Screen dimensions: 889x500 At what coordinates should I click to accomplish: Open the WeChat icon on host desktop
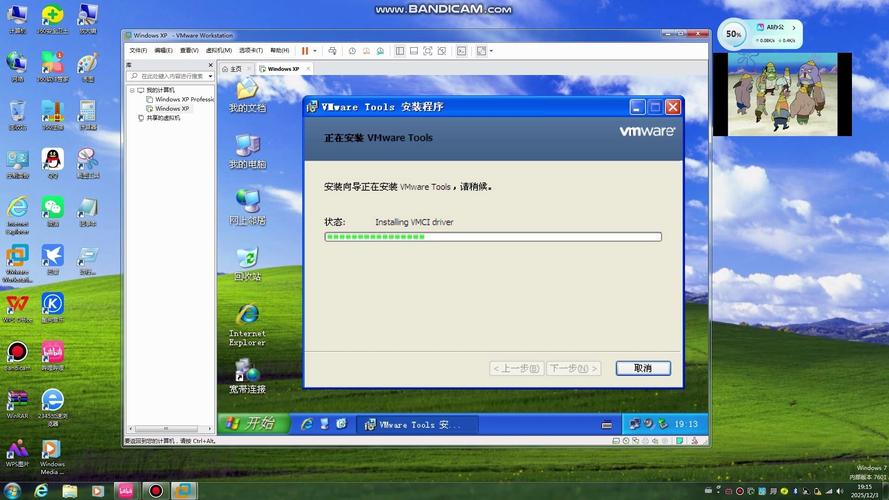[52, 211]
